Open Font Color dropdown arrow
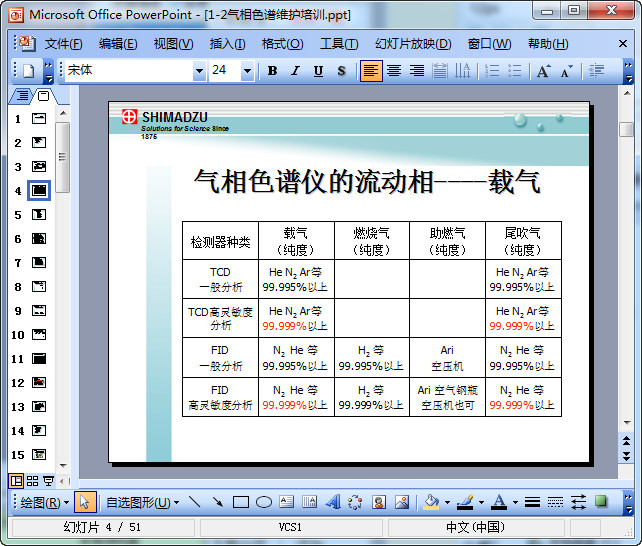 [515, 502]
